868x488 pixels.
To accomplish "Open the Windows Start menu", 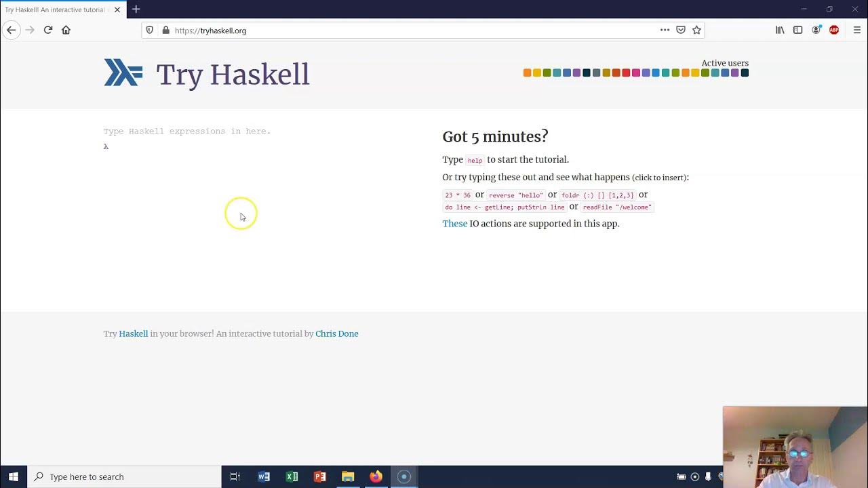I will click(14, 476).
